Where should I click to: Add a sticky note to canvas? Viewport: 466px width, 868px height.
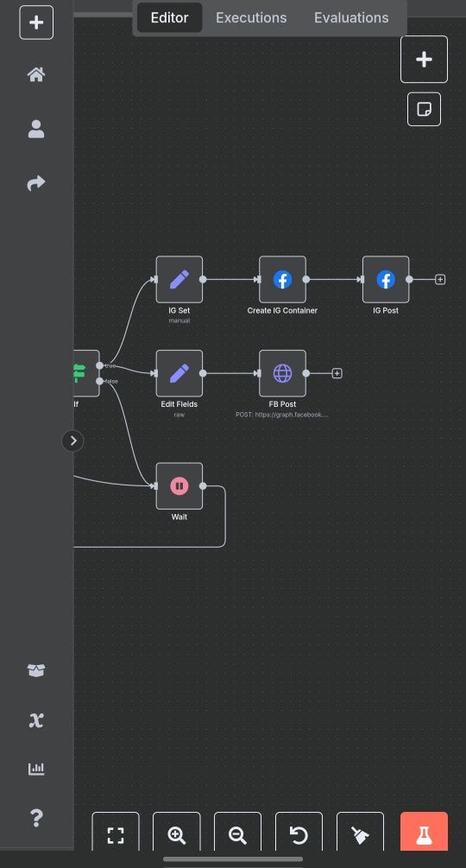[424, 109]
